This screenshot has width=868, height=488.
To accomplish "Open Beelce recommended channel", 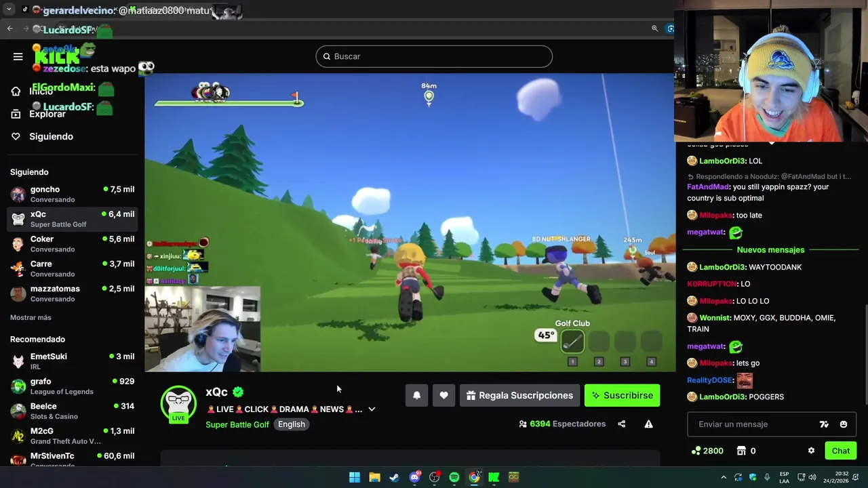I will click(72, 411).
